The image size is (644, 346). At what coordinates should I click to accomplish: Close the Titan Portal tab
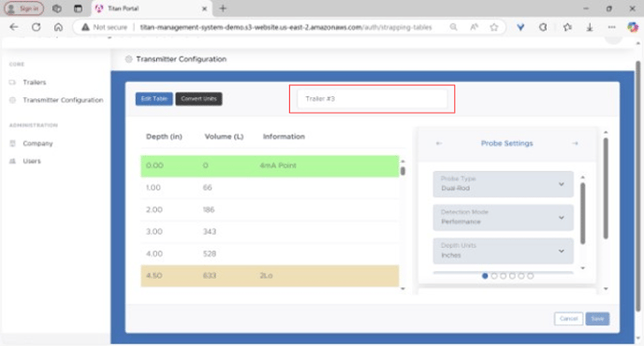[205, 8]
